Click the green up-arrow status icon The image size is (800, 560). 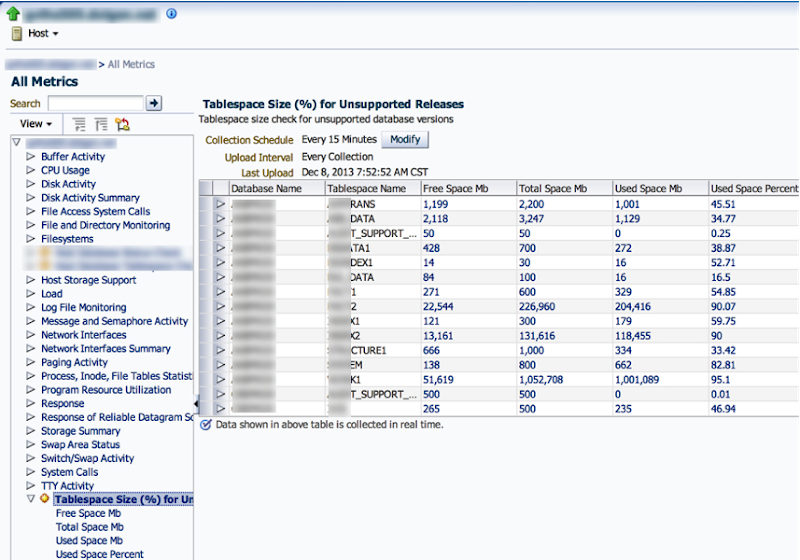tap(13, 14)
